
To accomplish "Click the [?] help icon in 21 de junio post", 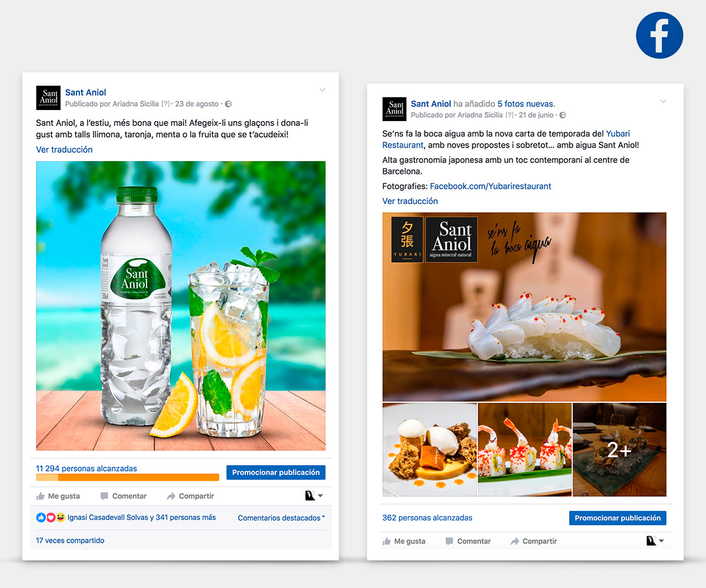I will [x=510, y=115].
